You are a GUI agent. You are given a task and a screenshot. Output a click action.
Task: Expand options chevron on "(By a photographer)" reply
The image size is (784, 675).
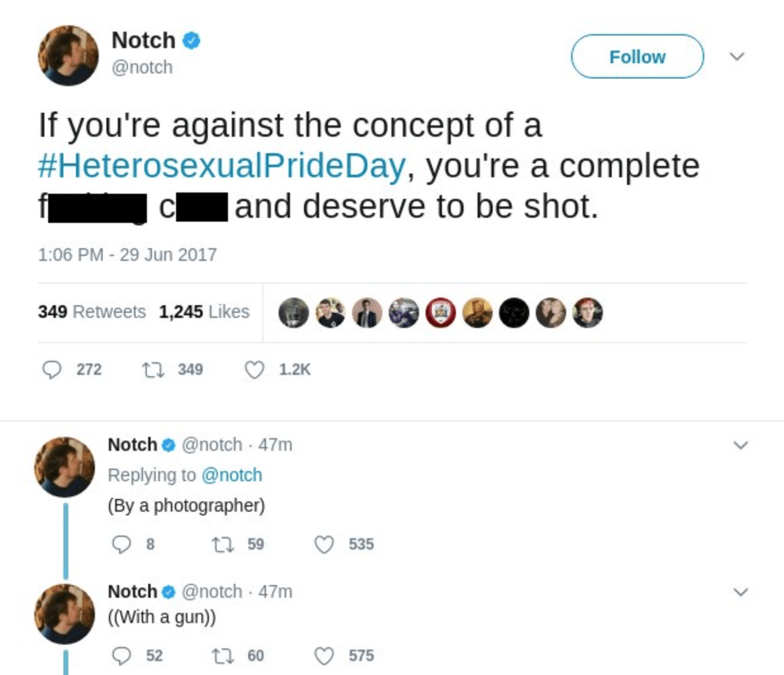740,445
